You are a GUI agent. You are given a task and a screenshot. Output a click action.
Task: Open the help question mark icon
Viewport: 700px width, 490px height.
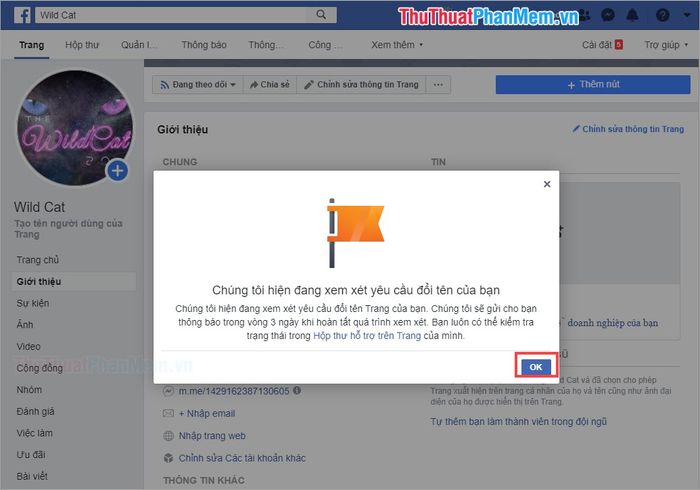click(662, 15)
